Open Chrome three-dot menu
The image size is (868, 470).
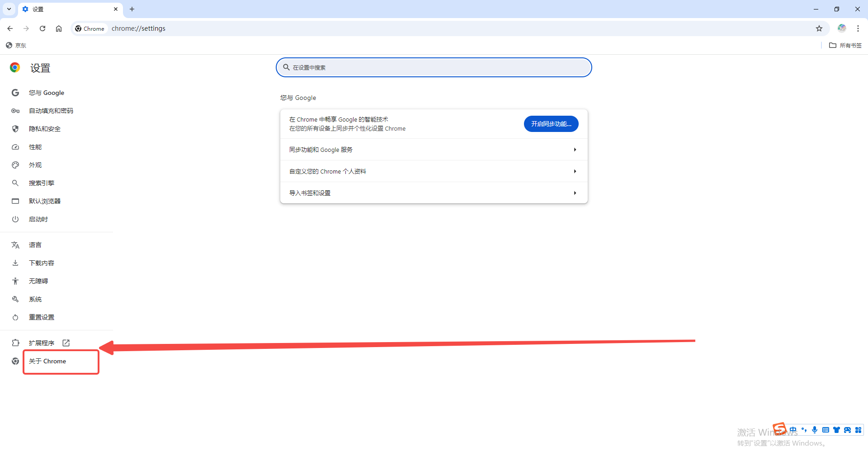pos(858,28)
